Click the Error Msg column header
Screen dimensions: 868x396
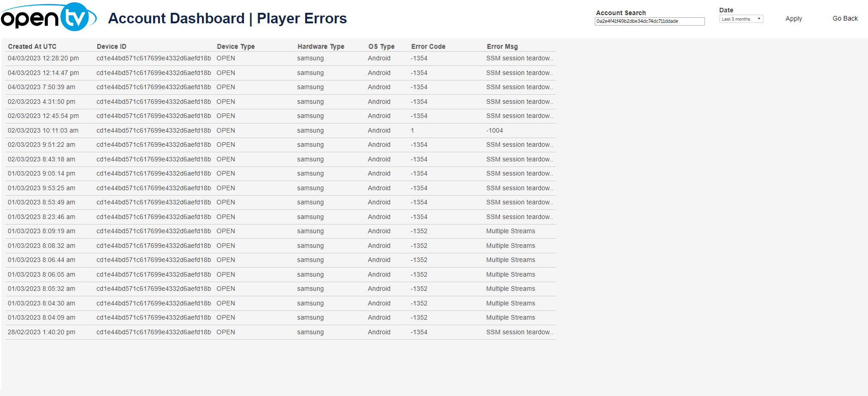(502, 47)
